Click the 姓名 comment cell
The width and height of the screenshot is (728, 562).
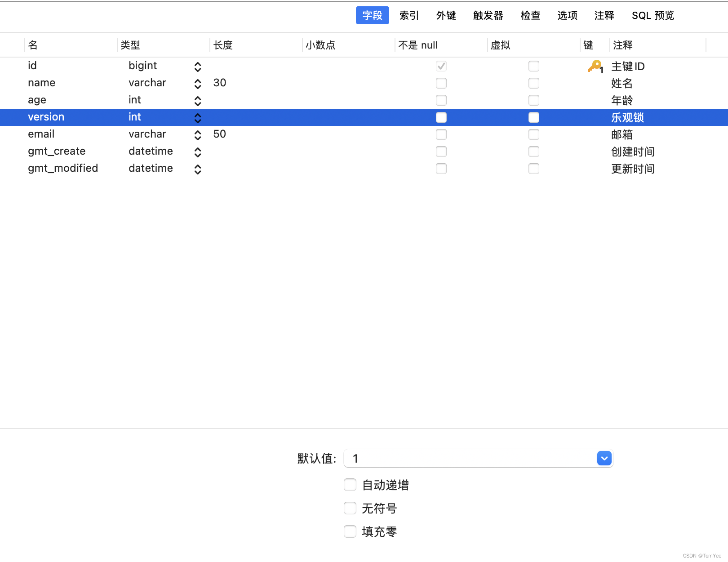[x=622, y=84]
